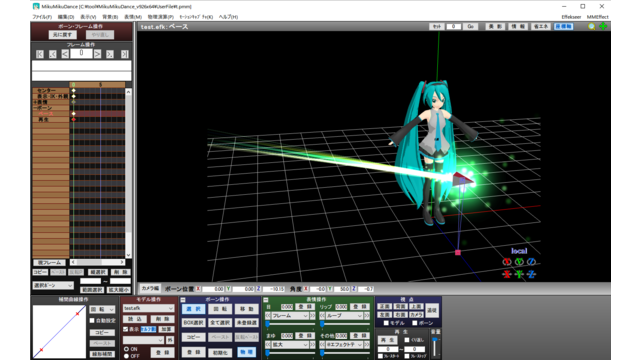Open the ループ lip morph dropdown
This screenshot has width=640, height=360.
pyautogui.click(x=344, y=316)
